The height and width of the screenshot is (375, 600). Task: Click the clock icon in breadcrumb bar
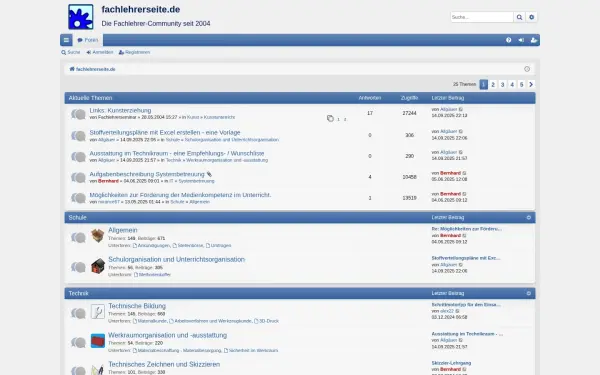tap(527, 69)
